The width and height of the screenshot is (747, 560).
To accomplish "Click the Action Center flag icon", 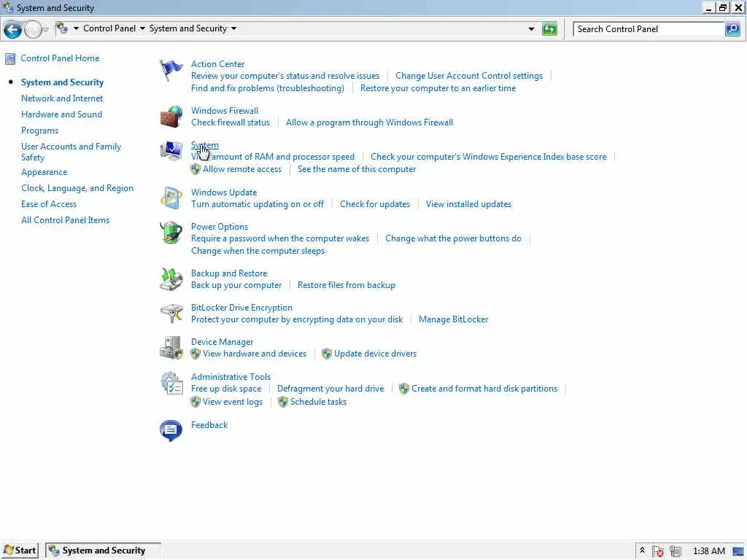I will point(171,70).
